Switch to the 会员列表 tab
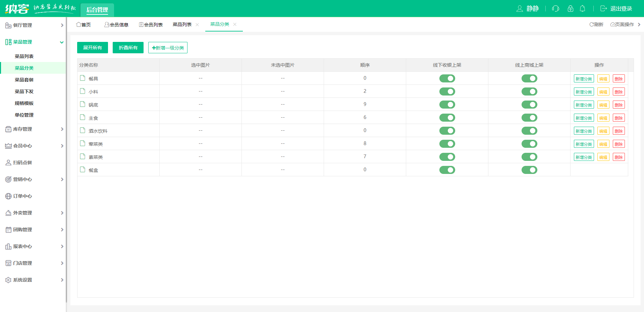Image resolution: width=644 pixels, height=312 pixels. point(151,24)
